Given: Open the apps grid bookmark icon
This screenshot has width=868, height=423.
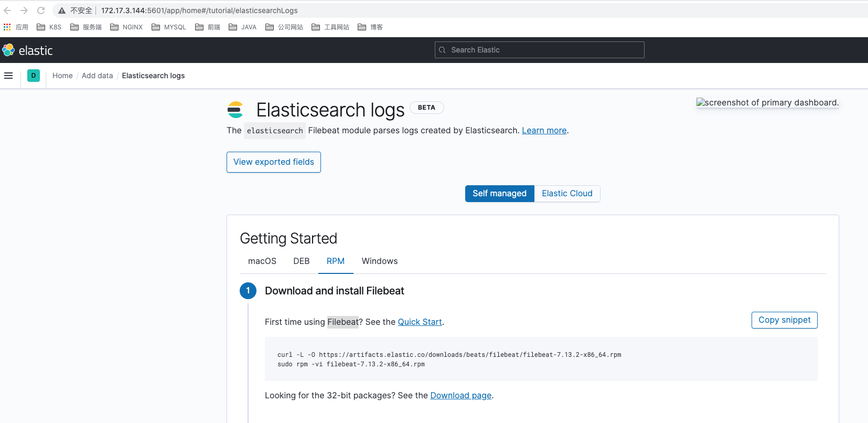Looking at the screenshot, I should (7, 27).
